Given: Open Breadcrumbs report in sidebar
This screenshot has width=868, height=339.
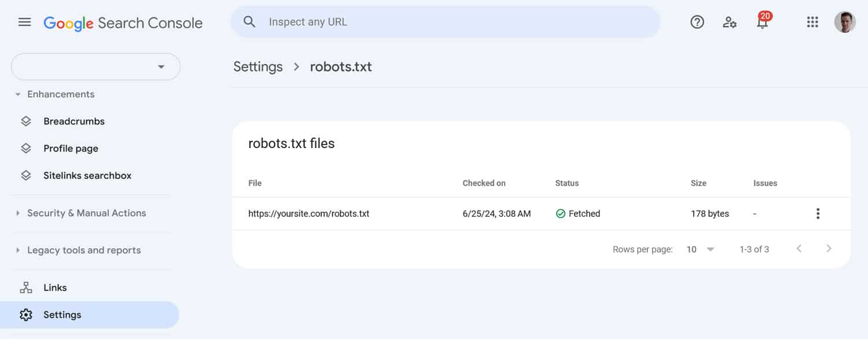Looking at the screenshot, I should tap(73, 121).
